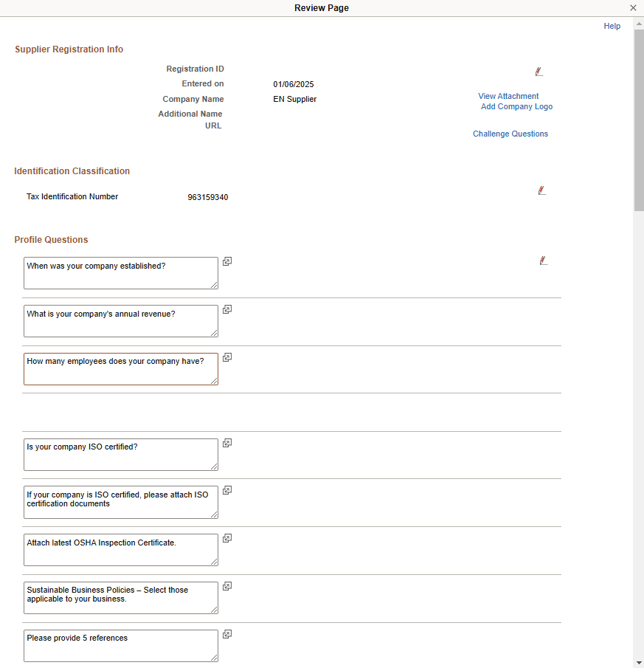Viewport: 644px width, 668px height.
Task: Click the 'Please provide 5 references' text box
Action: point(121,646)
